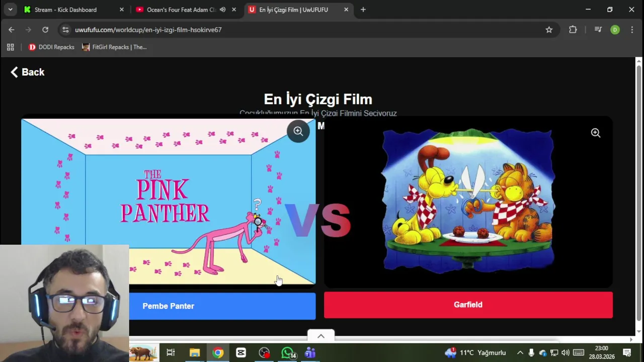Viewport: 644px width, 362px height.
Task: Open the media control icon in toolbar
Action: pos(598,30)
